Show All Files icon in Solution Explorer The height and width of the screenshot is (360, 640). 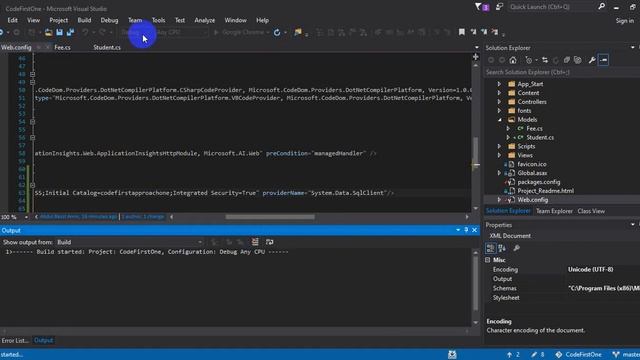pos(578,60)
